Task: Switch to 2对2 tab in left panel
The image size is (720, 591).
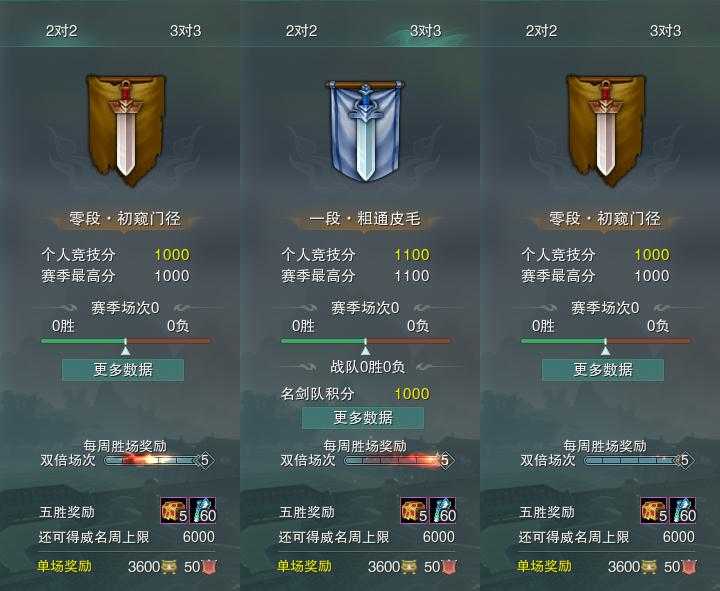Action: coord(62,31)
